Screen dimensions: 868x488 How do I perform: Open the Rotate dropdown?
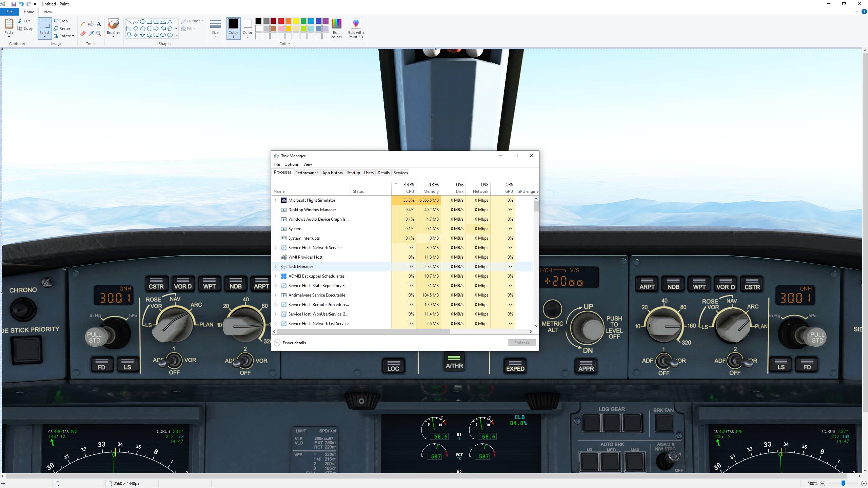64,36
